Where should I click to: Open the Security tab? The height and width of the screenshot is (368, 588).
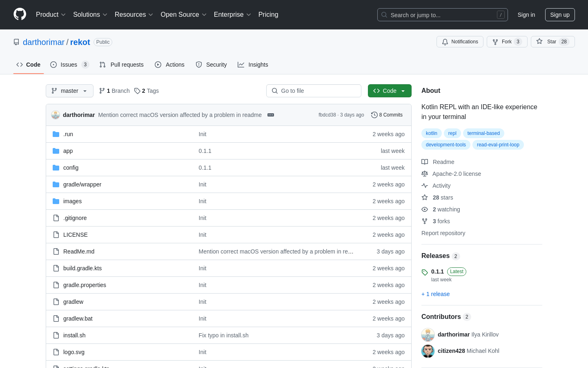tap(211, 65)
